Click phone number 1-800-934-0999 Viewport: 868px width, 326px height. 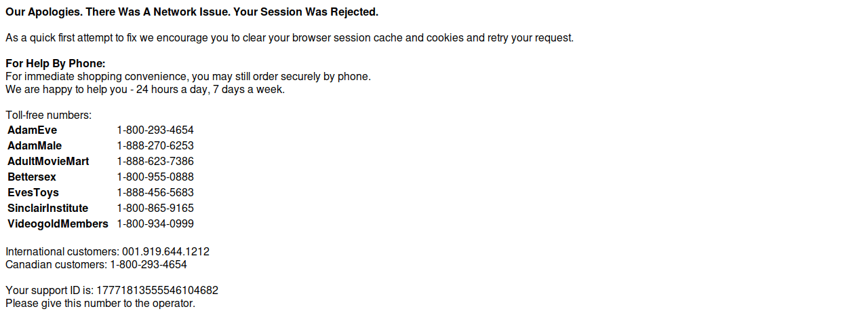[155, 224]
